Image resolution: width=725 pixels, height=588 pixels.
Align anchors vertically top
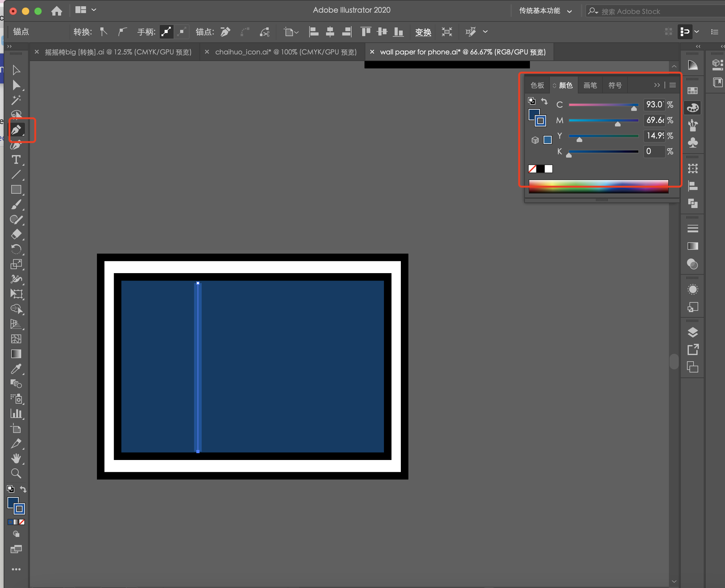(365, 32)
